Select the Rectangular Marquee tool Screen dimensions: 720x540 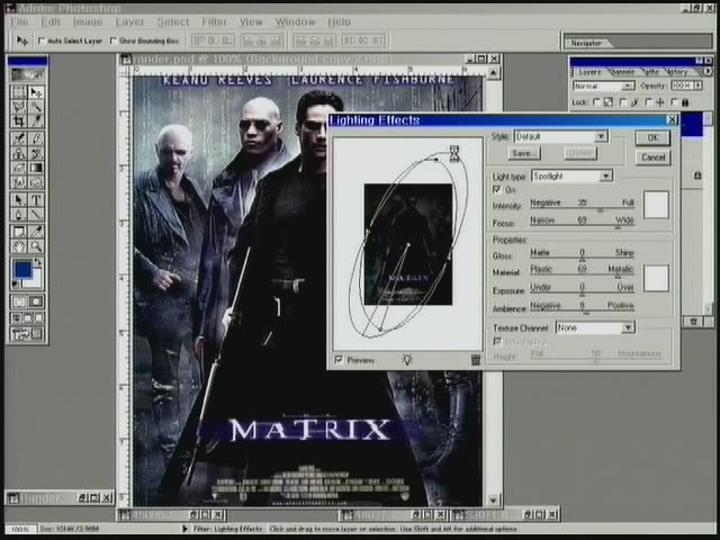(x=19, y=92)
